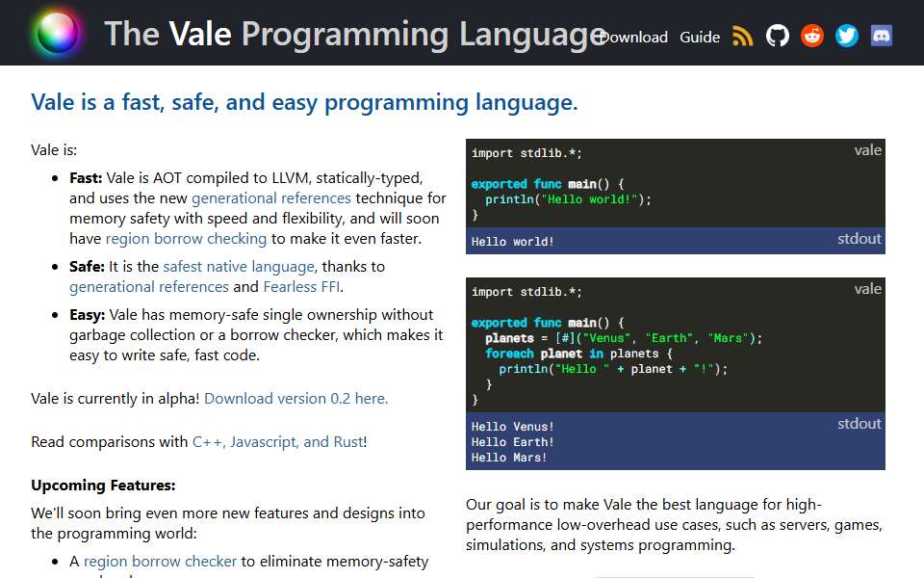Screen dimensions: 924x578
Task: Follow the Fearless FFI link
Action: tap(301, 287)
